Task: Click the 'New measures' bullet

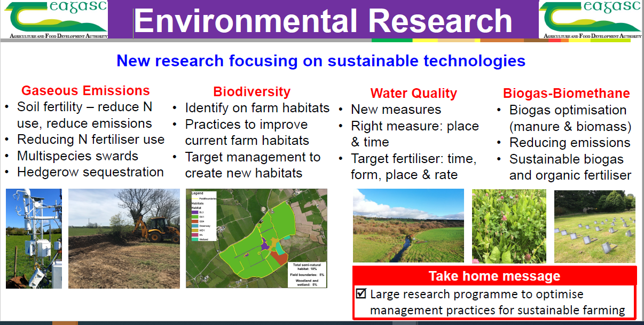Action: tap(396, 110)
